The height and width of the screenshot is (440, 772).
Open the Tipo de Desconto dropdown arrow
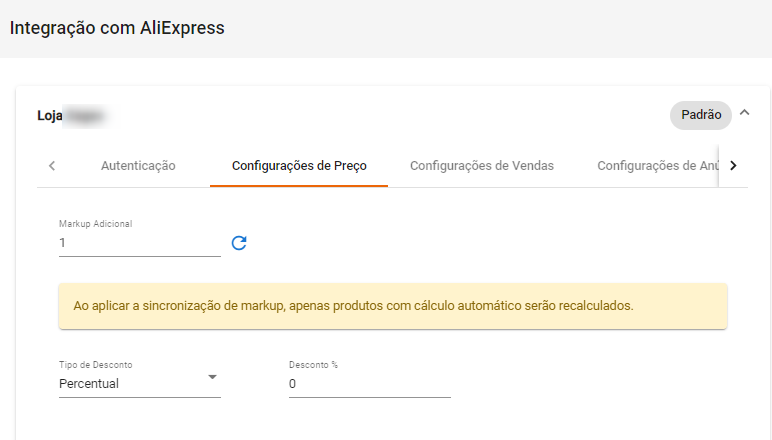[x=212, y=377]
